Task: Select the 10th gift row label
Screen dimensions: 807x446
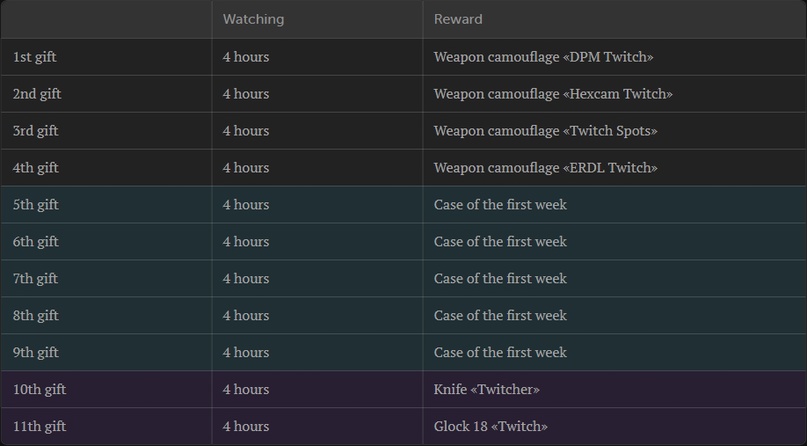Action: (x=39, y=390)
